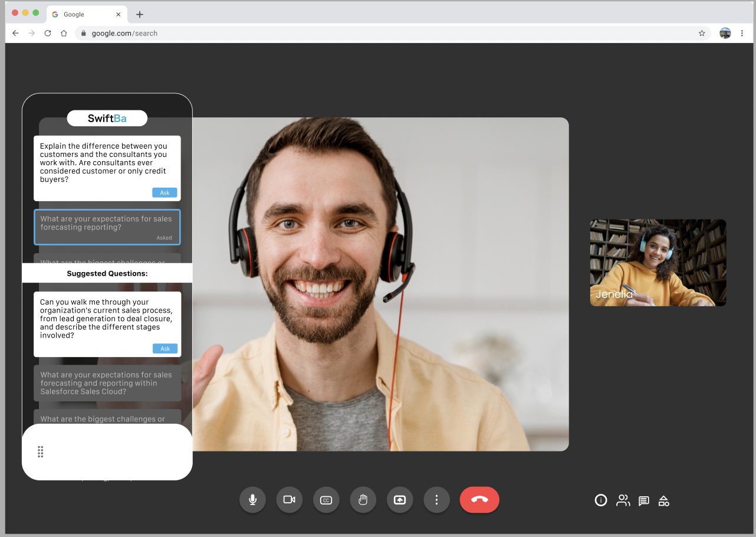Open a new browser tab

[140, 14]
